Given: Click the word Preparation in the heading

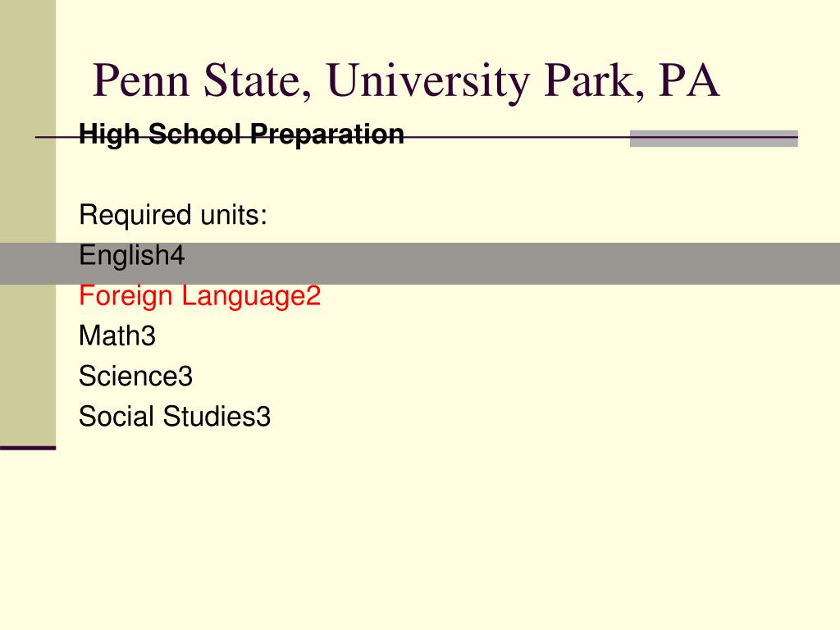Looking at the screenshot, I should 327,135.
